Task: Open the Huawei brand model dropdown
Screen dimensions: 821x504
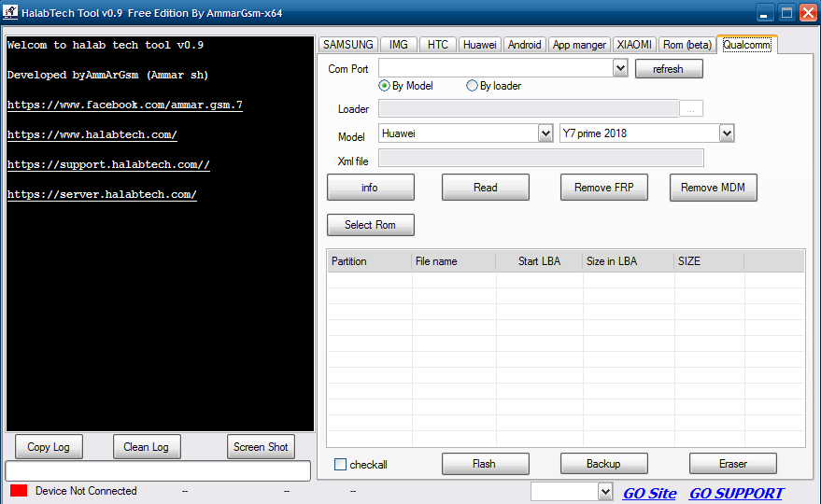Action: pos(545,133)
